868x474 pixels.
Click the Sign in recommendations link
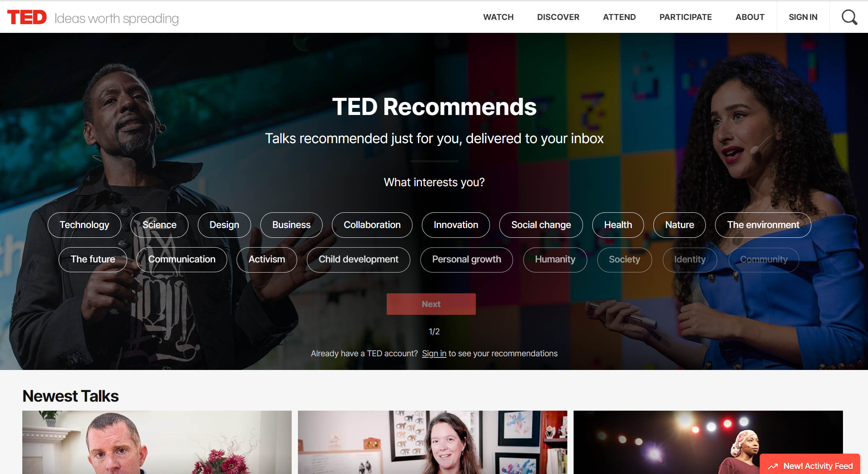pyautogui.click(x=434, y=354)
